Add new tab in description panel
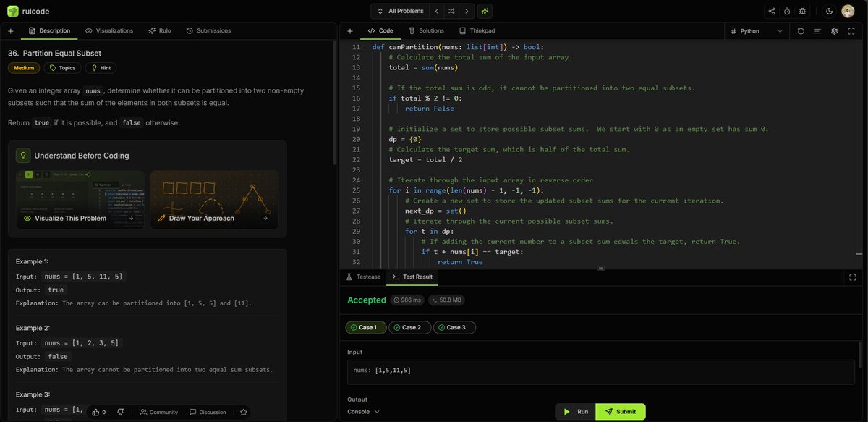Image resolution: width=868 pixels, height=422 pixels. tap(10, 31)
